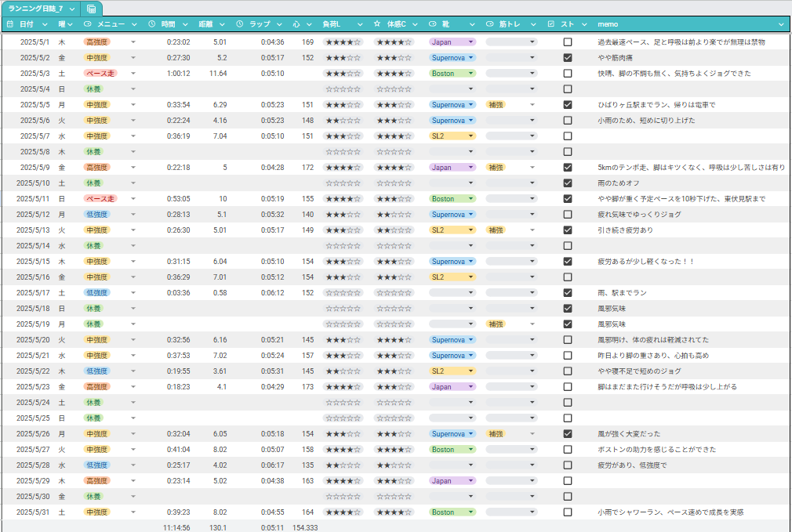The width and height of the screenshot is (792, 532).
Task: Uncheck the スト checkbox for 2025/5/26
Action: pyautogui.click(x=568, y=433)
